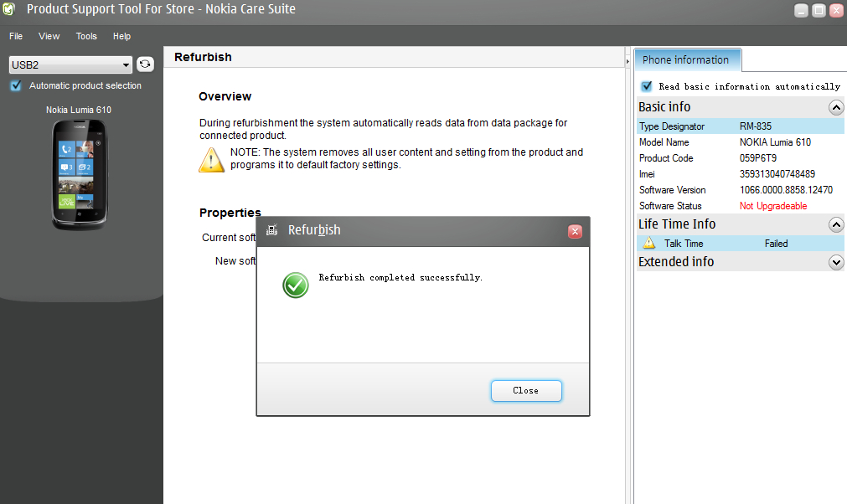Click the Model Name NOKIA Lumia 610 value

[x=775, y=142]
